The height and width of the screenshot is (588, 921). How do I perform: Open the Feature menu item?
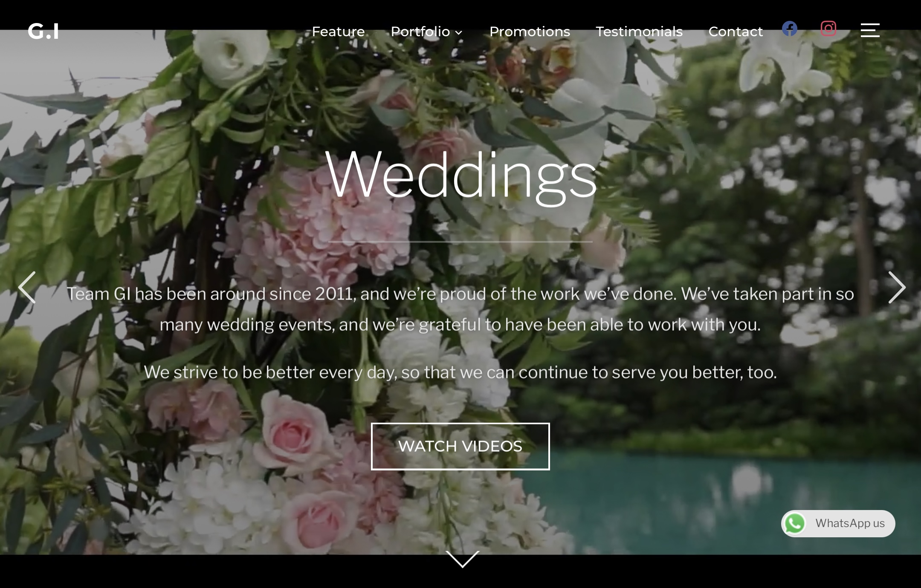[338, 32]
